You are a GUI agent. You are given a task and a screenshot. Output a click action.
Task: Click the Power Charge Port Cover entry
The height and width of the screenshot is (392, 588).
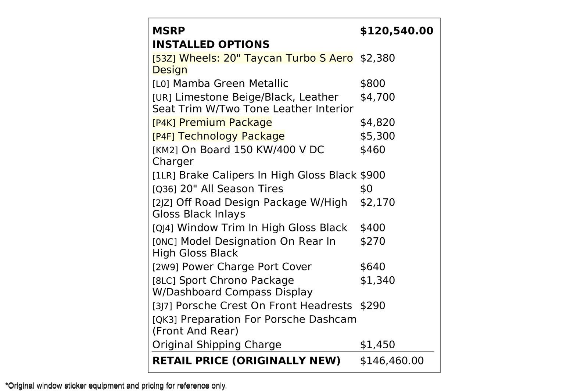point(232,267)
